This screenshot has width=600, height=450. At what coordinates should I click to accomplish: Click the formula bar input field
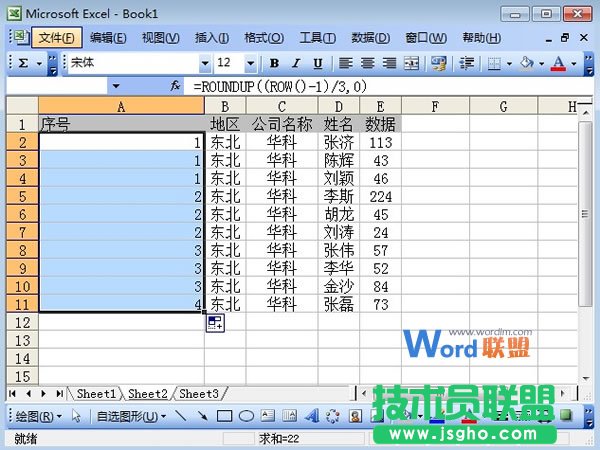(x=380, y=87)
